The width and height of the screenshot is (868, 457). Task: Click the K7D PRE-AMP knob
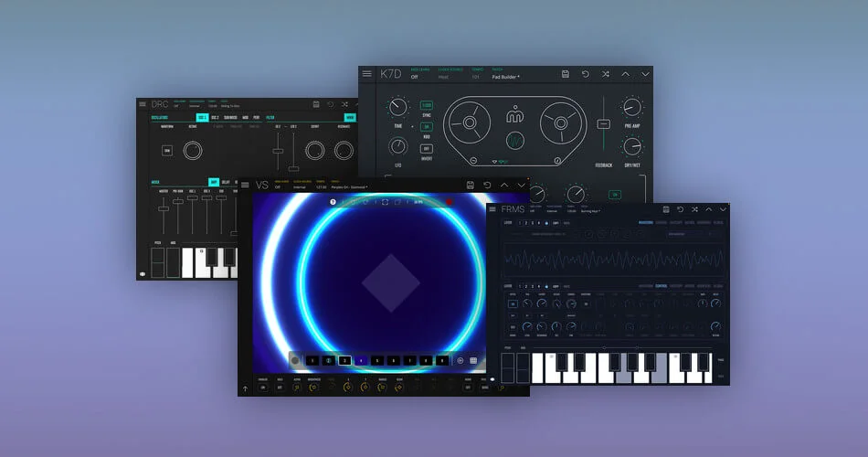(631, 107)
